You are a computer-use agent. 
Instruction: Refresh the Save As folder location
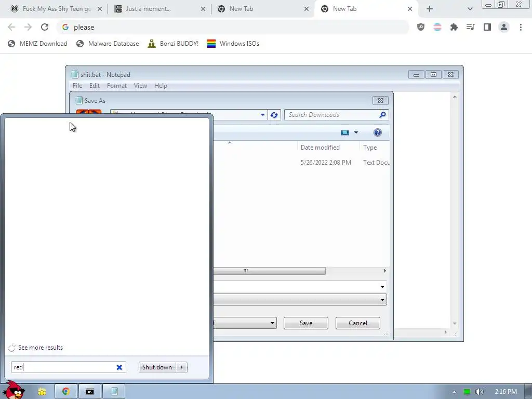point(274,115)
